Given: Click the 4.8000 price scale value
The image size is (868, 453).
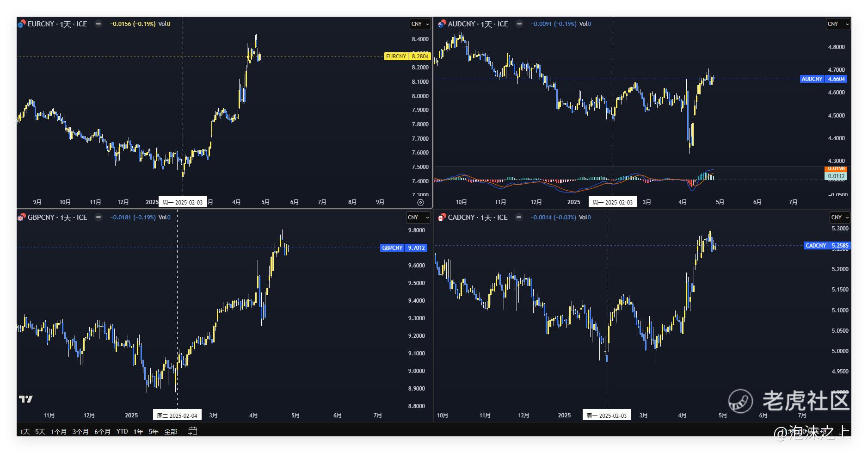Looking at the screenshot, I should 836,47.
